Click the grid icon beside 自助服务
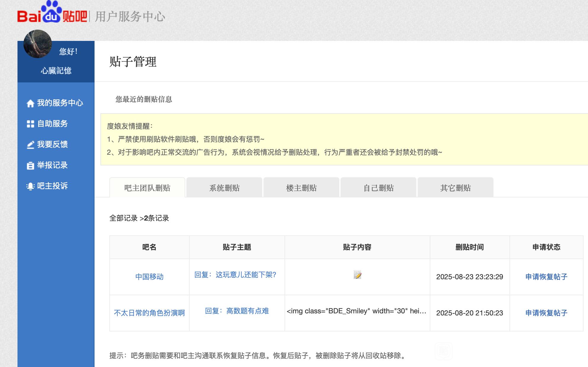This screenshot has height=367, width=588. tap(30, 124)
